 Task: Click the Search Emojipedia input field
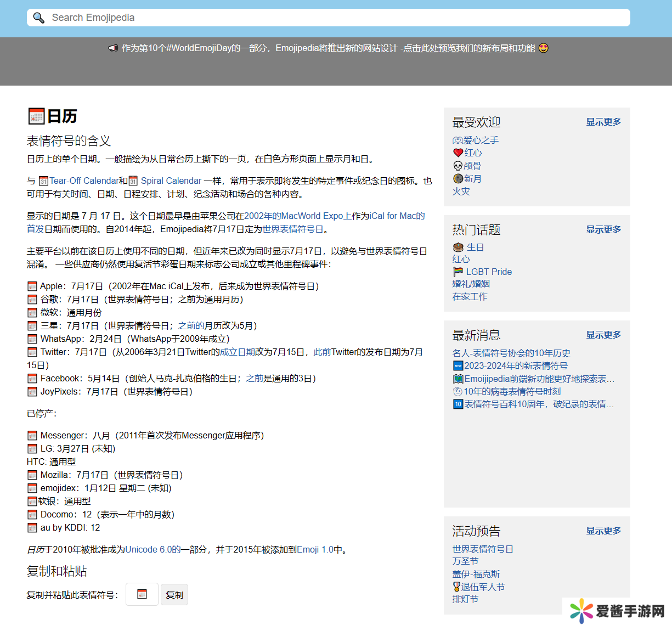point(329,18)
